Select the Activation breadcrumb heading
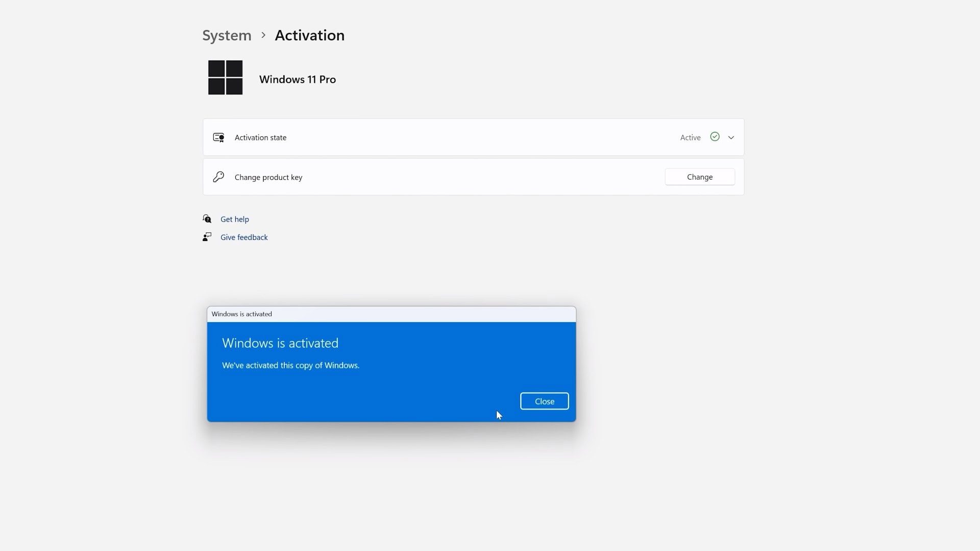The image size is (980, 551). [309, 35]
